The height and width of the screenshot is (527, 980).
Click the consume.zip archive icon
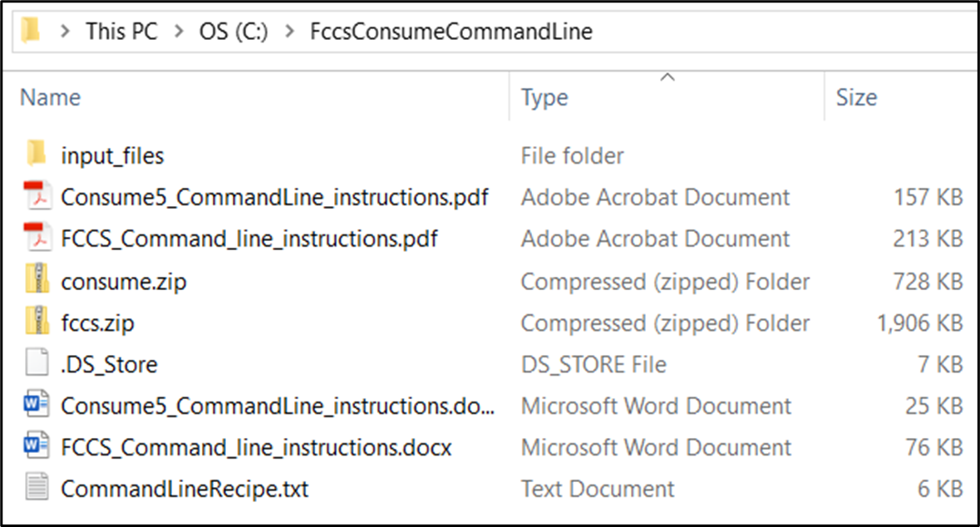pyautogui.click(x=36, y=281)
